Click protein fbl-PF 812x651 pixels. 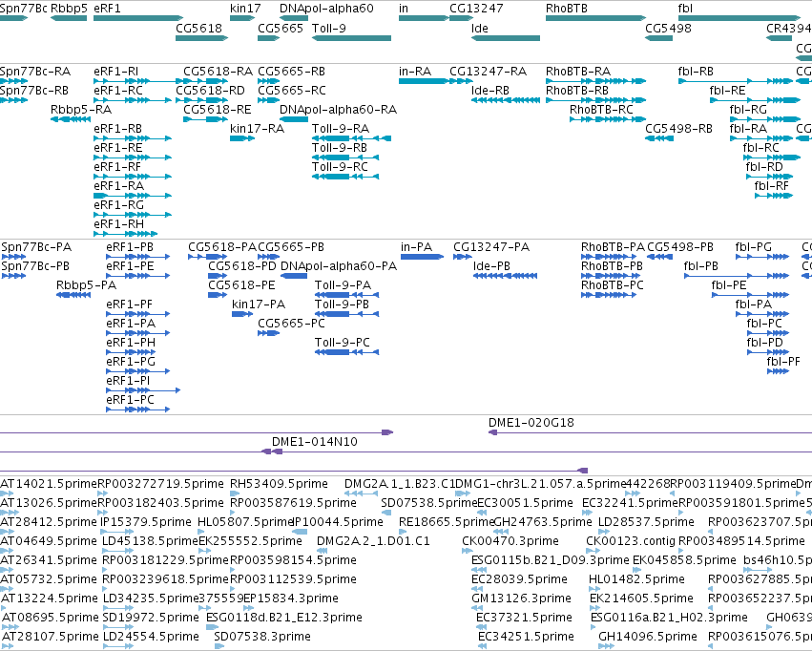click(778, 370)
